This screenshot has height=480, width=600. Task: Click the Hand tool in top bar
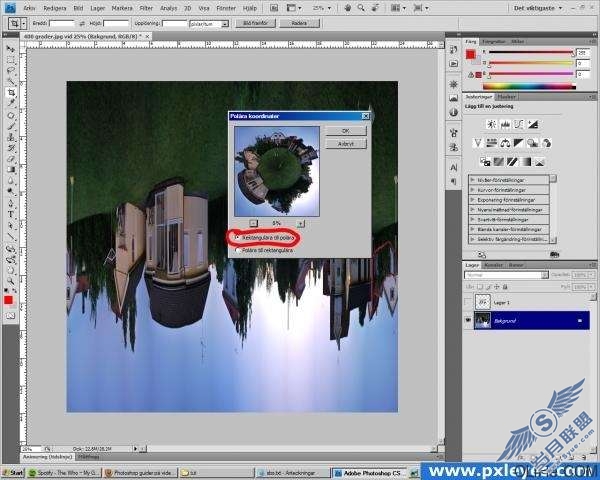click(348, 8)
